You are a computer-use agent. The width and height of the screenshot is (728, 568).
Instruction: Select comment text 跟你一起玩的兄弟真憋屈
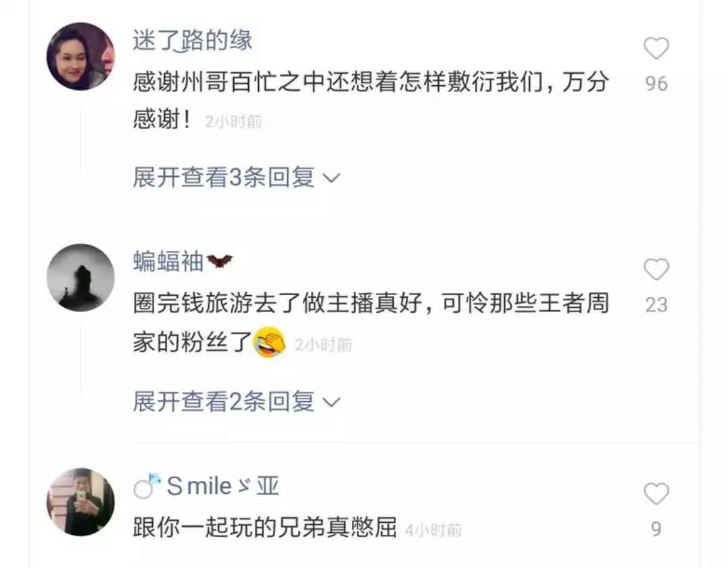click(265, 527)
